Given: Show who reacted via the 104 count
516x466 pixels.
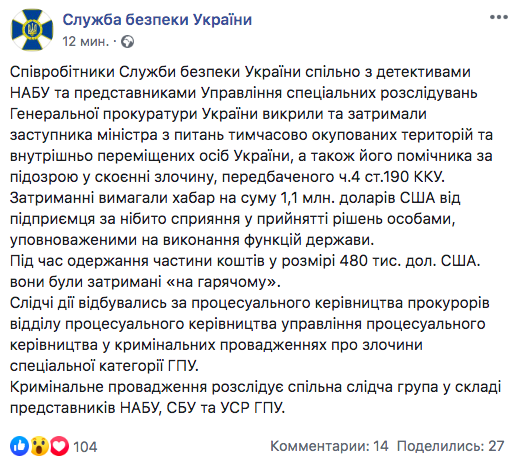Looking at the screenshot, I should [85, 447].
